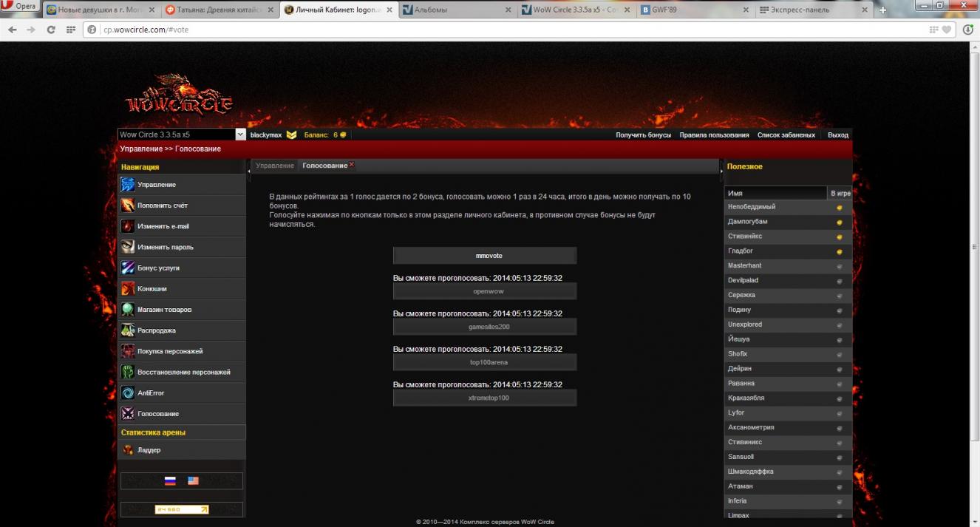Switch to the Управление tab
This screenshot has width=980, height=527.
click(x=275, y=166)
